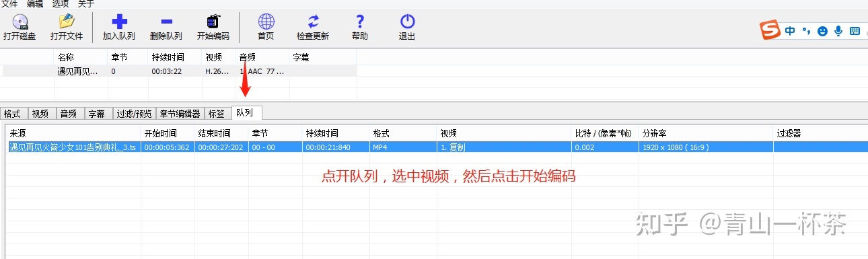Switch to the 标签 tab
The width and height of the screenshot is (868, 259).
click(x=217, y=114)
